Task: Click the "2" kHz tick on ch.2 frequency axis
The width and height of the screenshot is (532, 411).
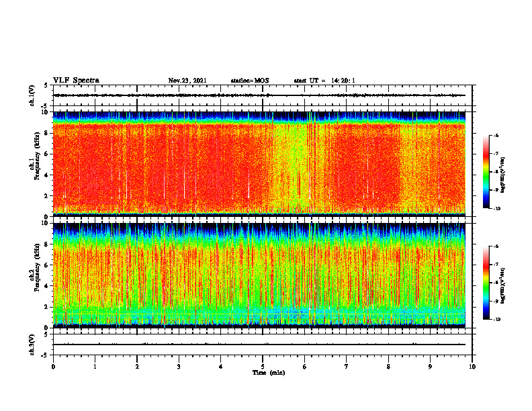Action: (47, 307)
